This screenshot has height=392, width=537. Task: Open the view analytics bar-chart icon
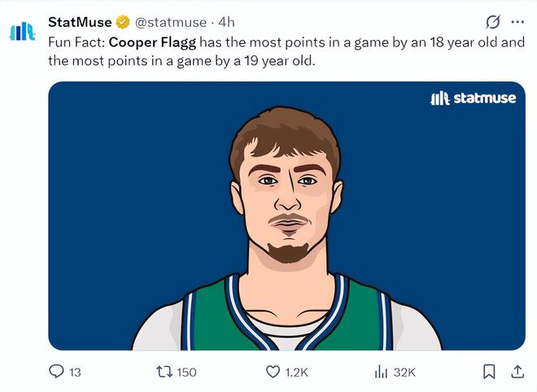tap(380, 372)
